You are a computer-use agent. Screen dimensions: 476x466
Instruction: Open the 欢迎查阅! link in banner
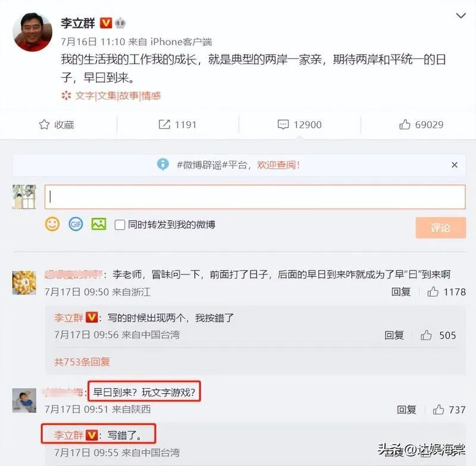pos(278,165)
